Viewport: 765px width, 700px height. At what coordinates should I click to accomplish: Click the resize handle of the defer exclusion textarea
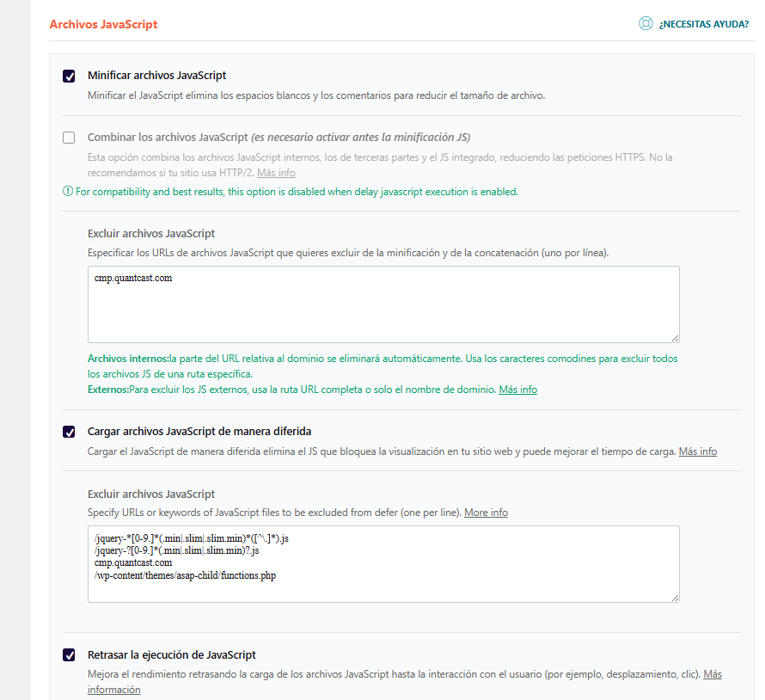(675, 597)
